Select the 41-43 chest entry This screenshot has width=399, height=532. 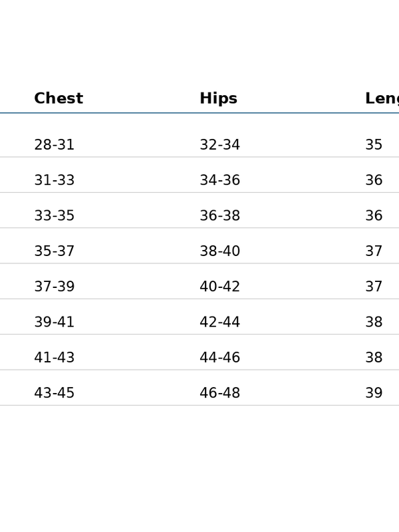coord(54,358)
